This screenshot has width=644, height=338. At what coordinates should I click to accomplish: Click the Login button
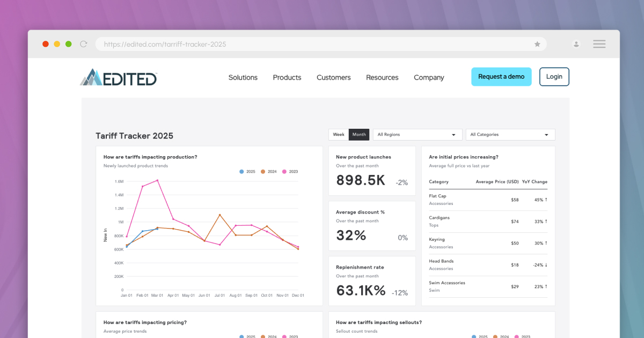pos(554,77)
